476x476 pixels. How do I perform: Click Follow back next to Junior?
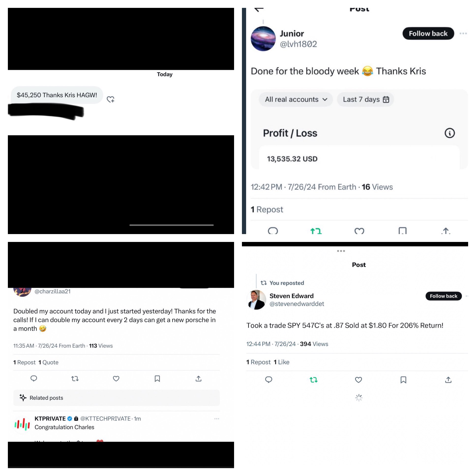coord(428,33)
